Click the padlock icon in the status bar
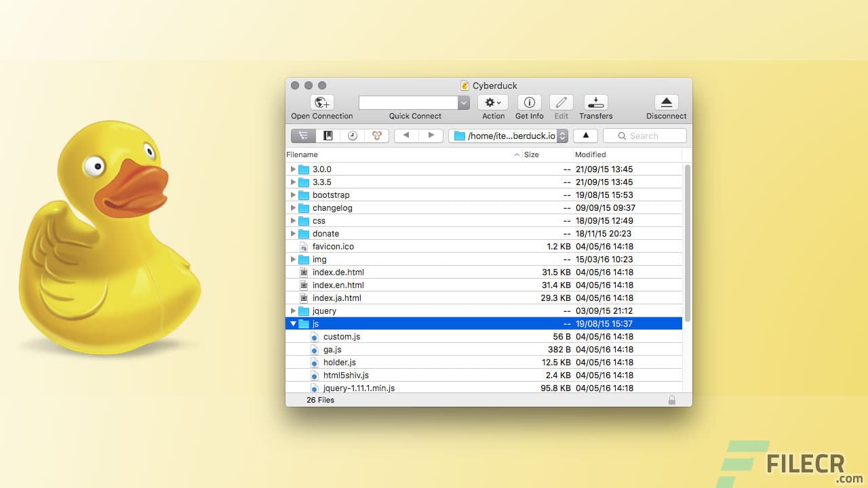The height and width of the screenshot is (488, 868). pyautogui.click(x=672, y=400)
